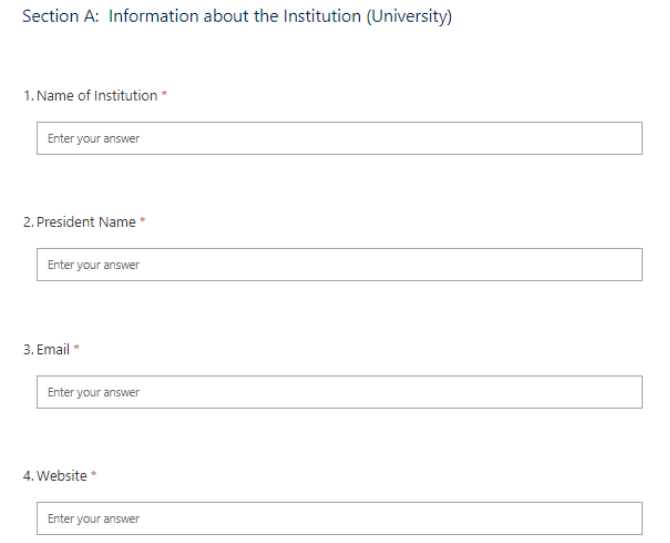Click the 'Name of Institution' question label
The image size is (670, 543).
point(97,95)
